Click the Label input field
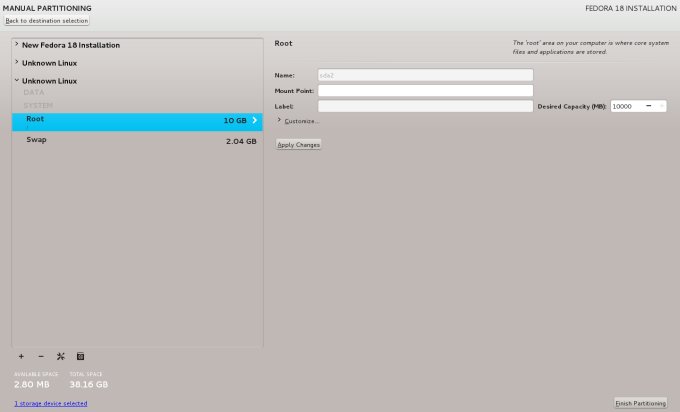Screen dimensions: 680x412 click(425, 106)
